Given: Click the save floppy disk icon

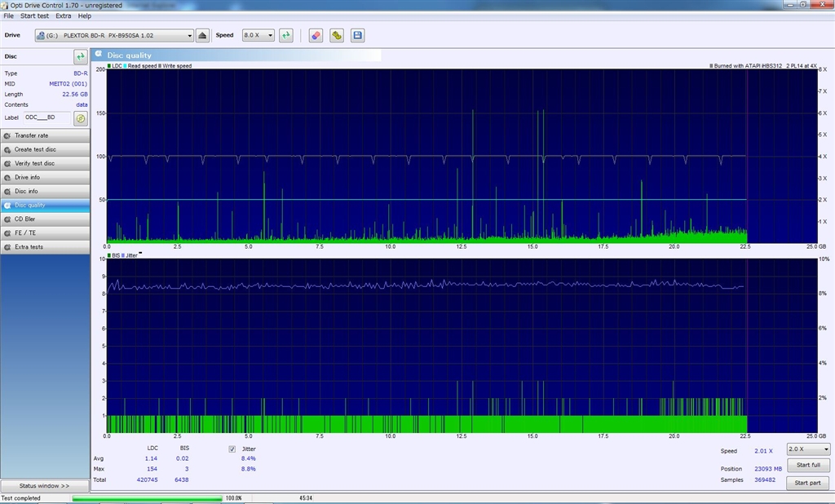Looking at the screenshot, I should (x=357, y=35).
